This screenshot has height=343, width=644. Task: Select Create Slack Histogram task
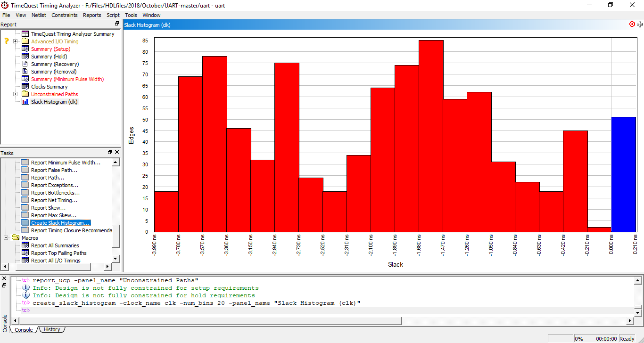click(x=60, y=223)
